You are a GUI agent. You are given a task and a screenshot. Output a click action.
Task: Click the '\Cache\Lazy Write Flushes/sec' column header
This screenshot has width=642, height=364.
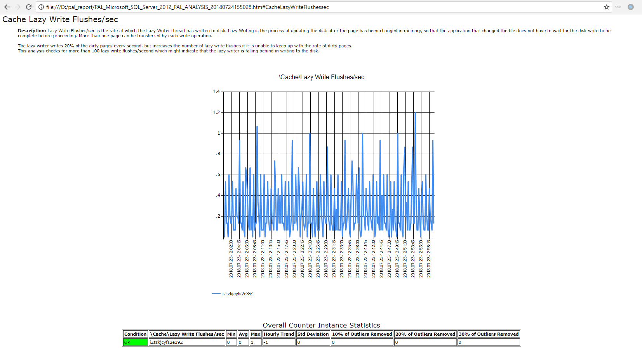(x=187, y=334)
